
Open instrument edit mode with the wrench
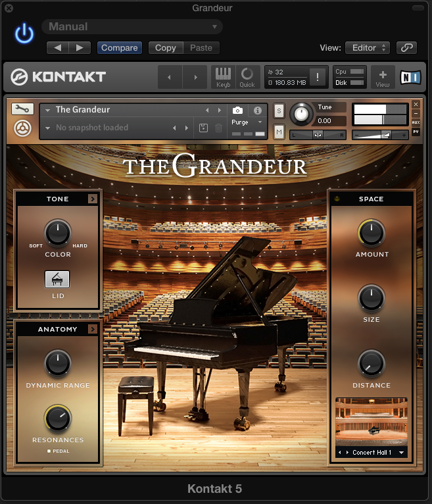(22, 109)
